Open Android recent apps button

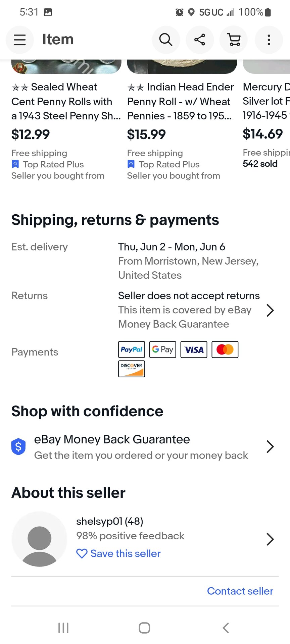click(63, 628)
